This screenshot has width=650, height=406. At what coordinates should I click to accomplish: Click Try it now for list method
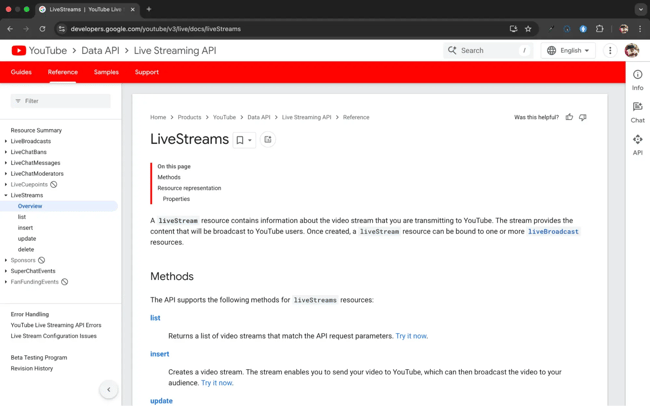(x=410, y=336)
